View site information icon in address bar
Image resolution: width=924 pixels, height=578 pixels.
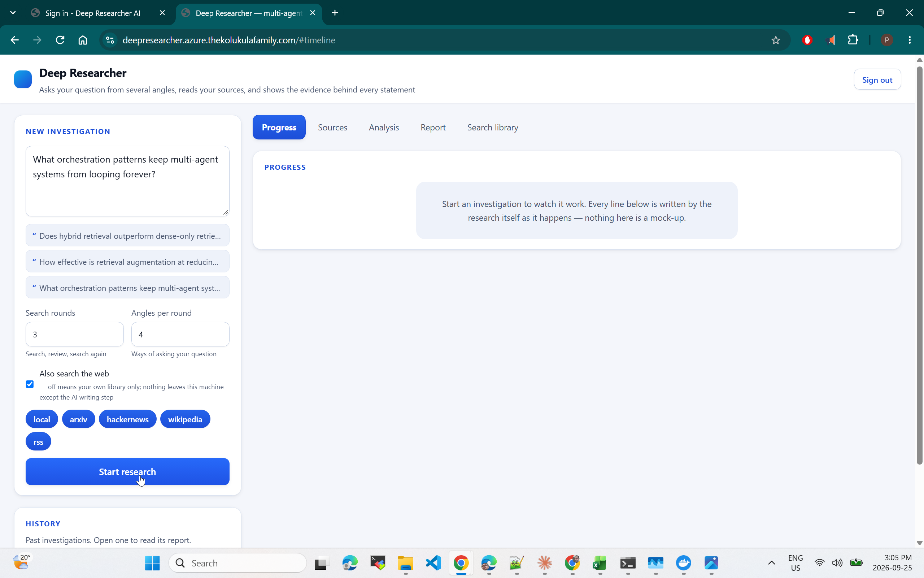pyautogui.click(x=110, y=40)
